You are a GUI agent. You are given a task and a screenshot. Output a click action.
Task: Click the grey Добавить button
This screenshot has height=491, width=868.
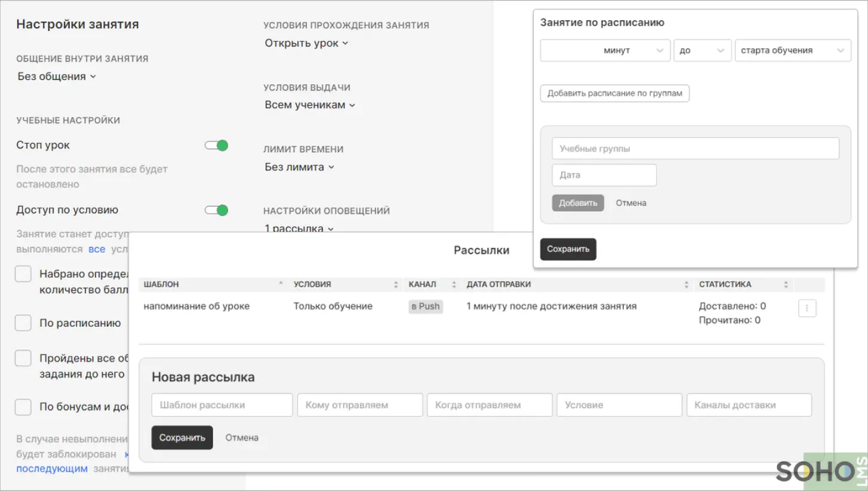(578, 203)
